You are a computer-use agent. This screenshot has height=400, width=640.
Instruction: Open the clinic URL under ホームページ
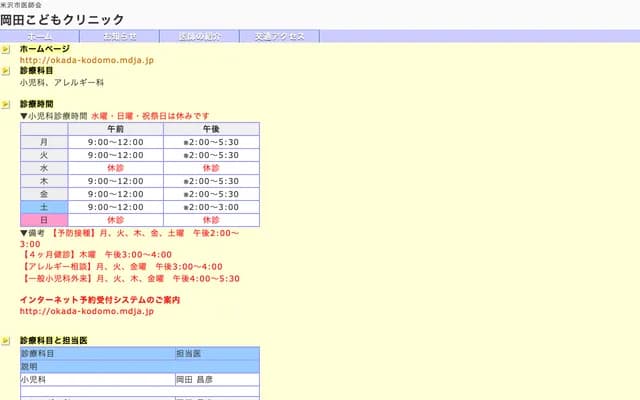pyautogui.click(x=87, y=60)
